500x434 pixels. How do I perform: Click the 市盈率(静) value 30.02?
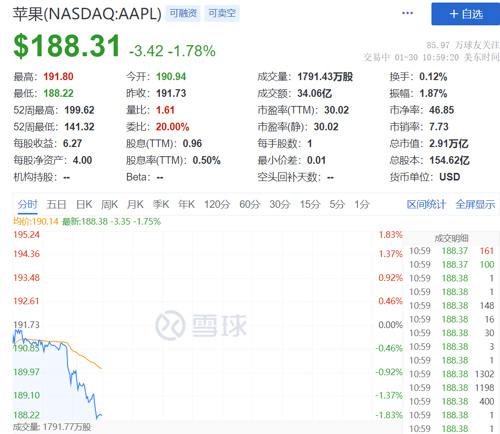[326, 127]
